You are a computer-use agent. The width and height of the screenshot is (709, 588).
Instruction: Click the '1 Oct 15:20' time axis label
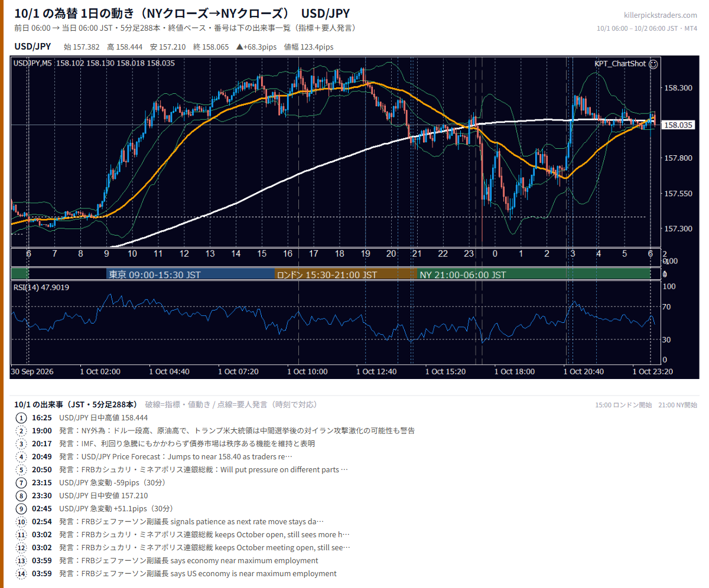point(445,371)
